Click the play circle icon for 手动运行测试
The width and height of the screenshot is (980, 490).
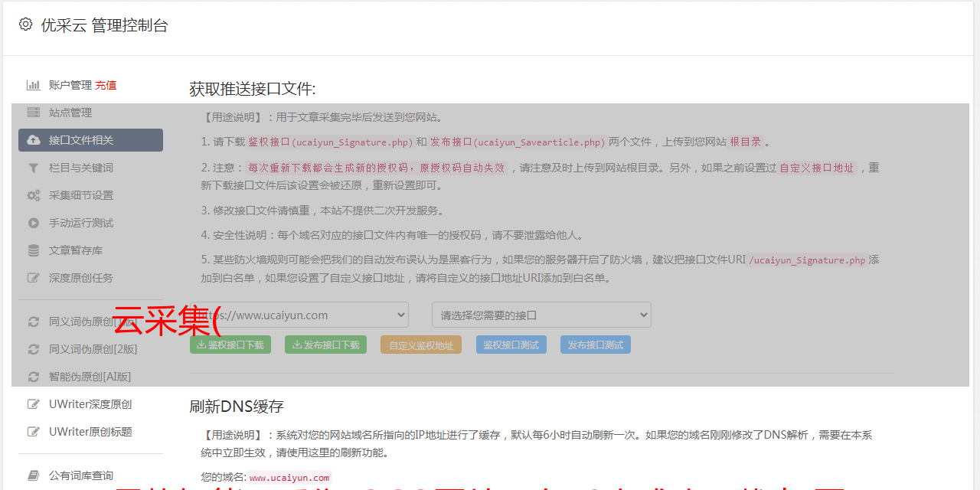coord(33,223)
